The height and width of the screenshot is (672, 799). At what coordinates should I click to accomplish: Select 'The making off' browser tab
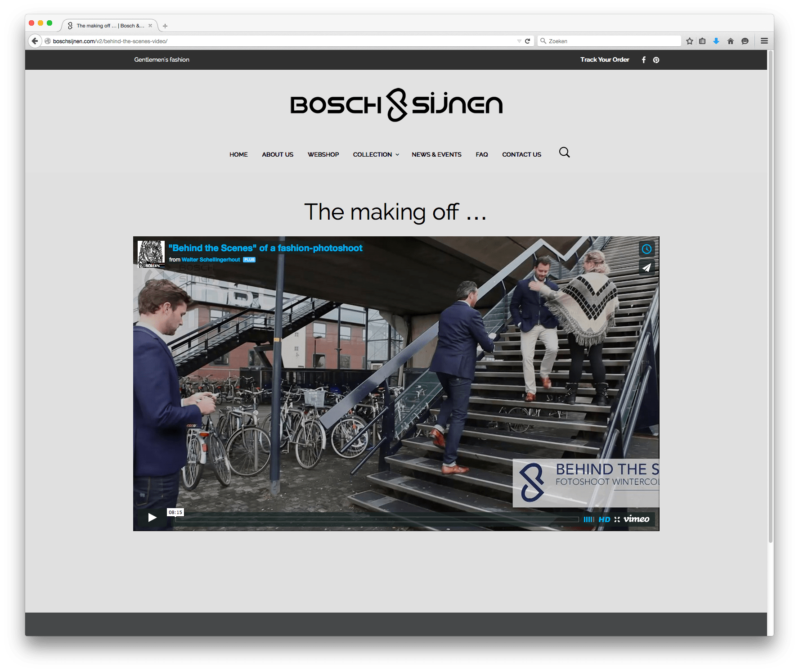point(110,26)
